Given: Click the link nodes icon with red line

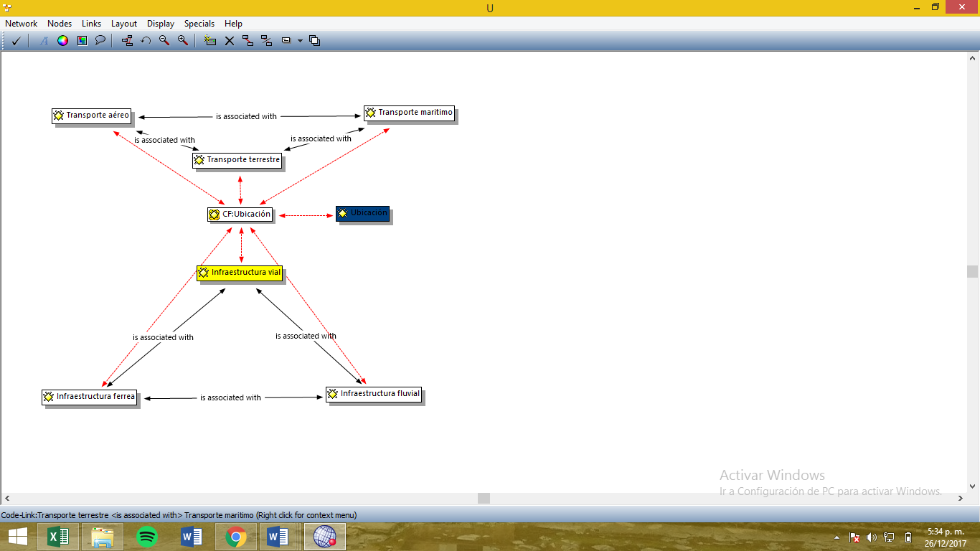Looking at the screenshot, I should (248, 41).
